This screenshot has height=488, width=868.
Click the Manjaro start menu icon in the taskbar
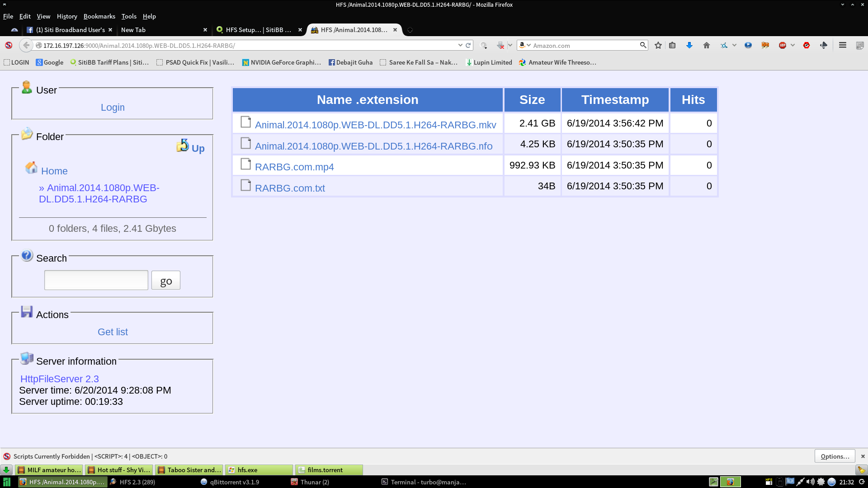click(x=7, y=482)
